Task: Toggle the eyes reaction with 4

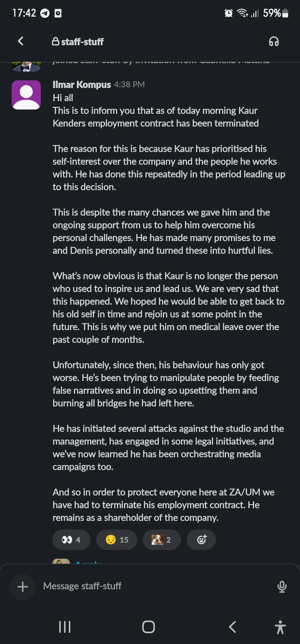Action: [x=71, y=540]
